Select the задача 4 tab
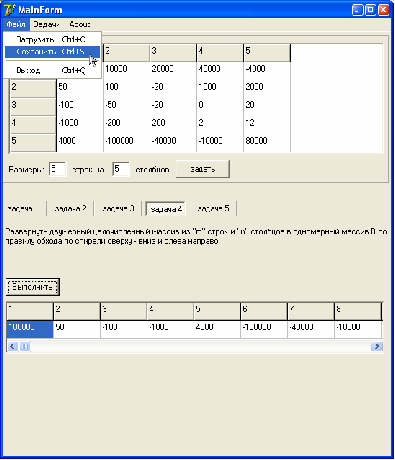The image size is (395, 460). (166, 209)
